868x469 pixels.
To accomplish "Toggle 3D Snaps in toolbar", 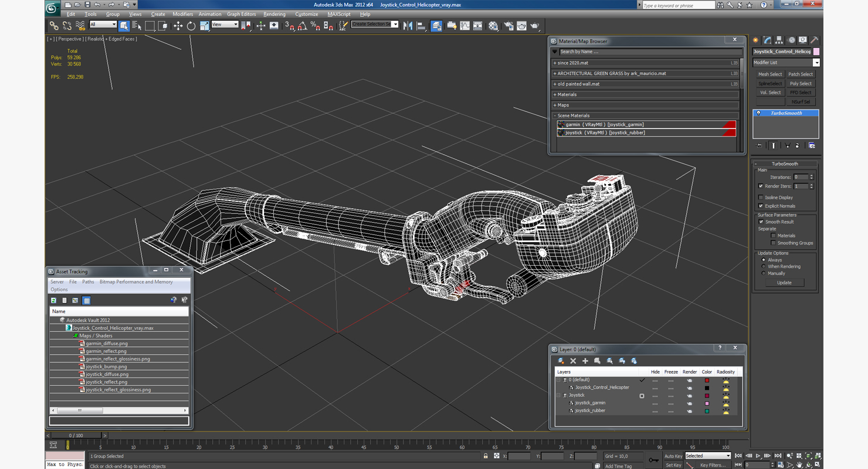I will click(289, 26).
